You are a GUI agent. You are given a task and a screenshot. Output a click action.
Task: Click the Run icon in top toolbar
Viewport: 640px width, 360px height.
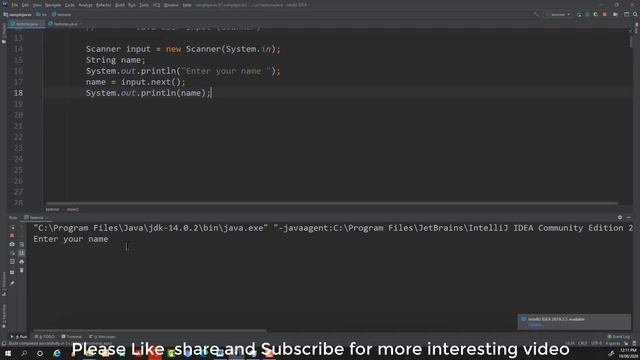[x=579, y=15]
